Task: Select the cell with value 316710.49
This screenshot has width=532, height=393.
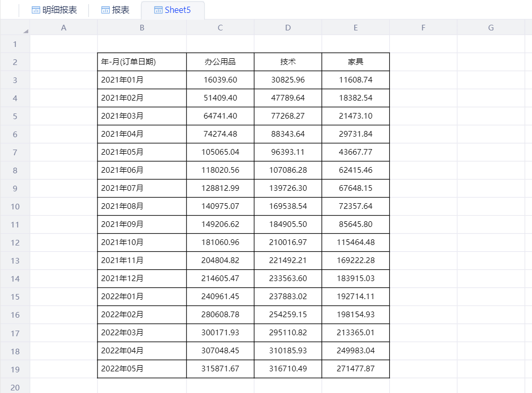Action: pos(288,369)
